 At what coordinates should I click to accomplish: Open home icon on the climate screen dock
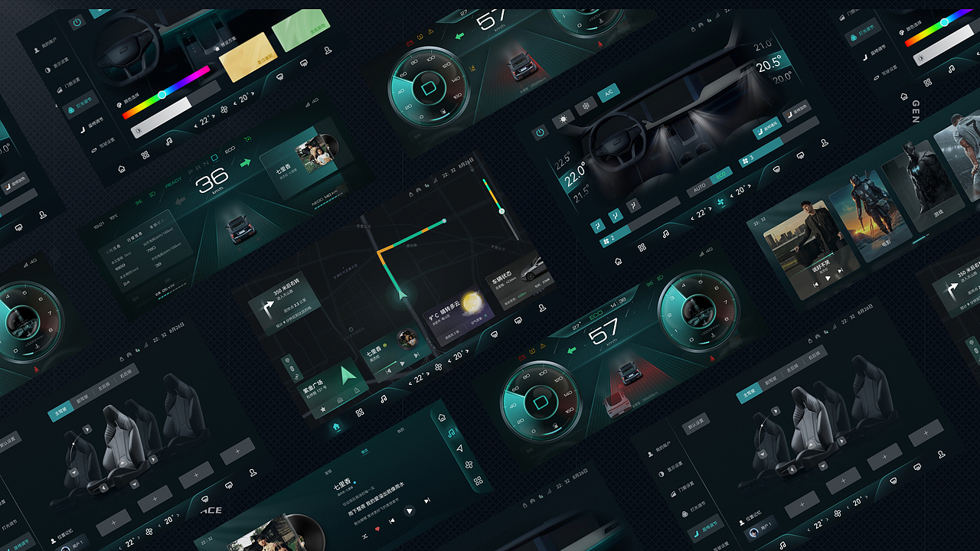[619, 261]
